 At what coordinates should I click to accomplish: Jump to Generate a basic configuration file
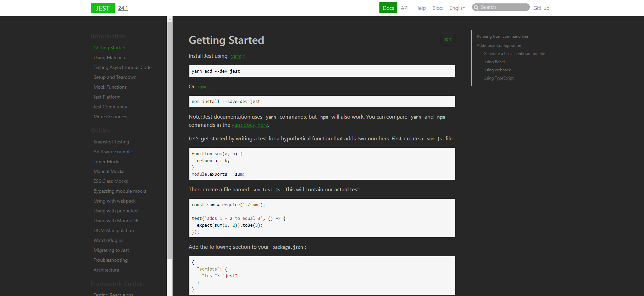tap(514, 54)
